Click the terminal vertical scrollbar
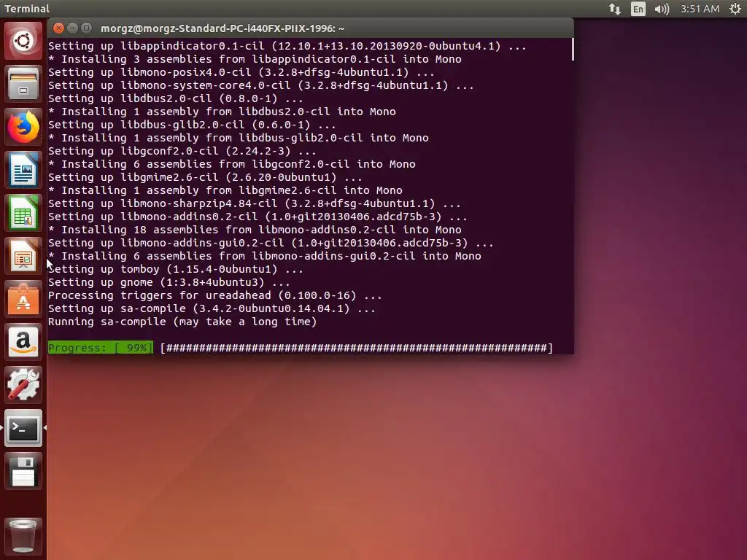Image resolution: width=747 pixels, height=560 pixels. 572,50
